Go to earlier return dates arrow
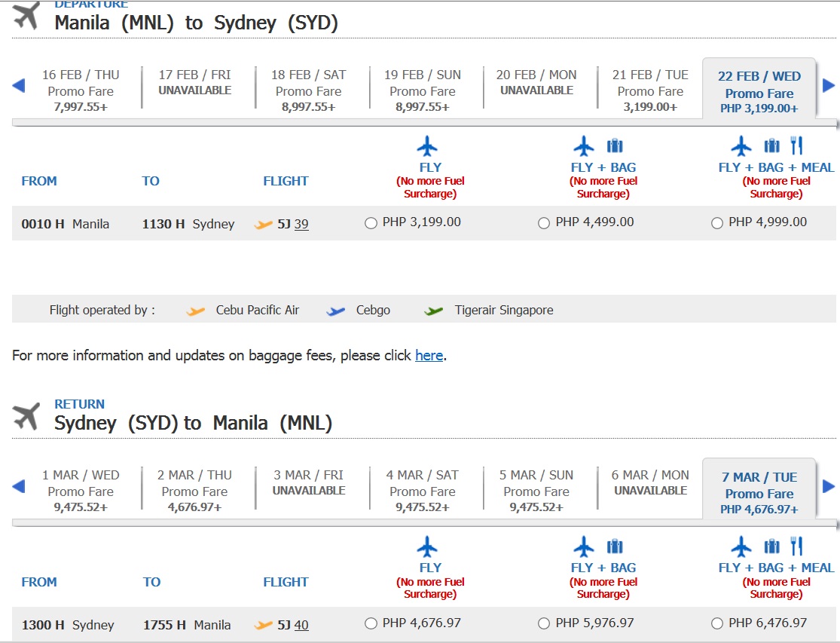 pos(18,486)
